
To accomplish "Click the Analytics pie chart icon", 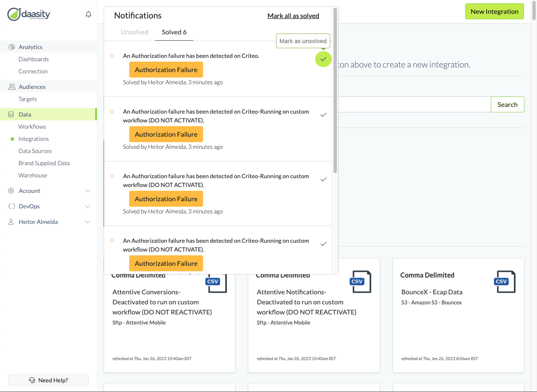I will coord(12,47).
